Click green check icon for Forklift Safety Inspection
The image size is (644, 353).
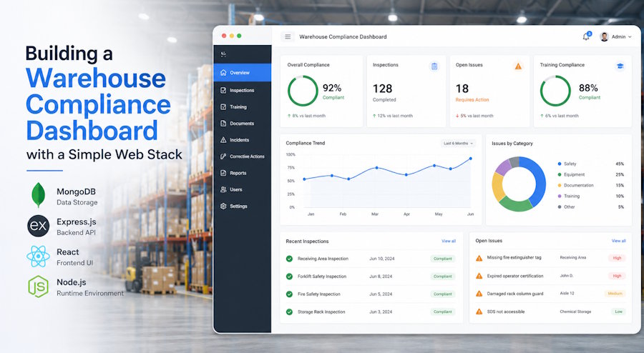(x=289, y=277)
